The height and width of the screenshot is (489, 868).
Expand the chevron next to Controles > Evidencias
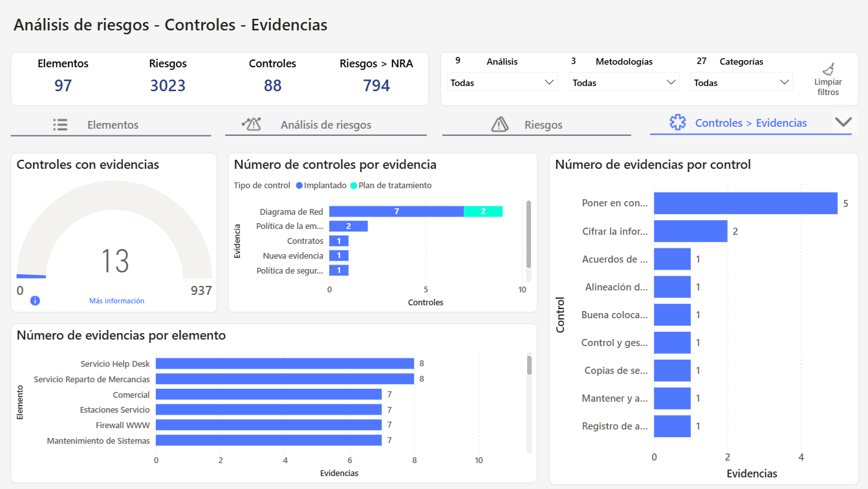coord(843,122)
